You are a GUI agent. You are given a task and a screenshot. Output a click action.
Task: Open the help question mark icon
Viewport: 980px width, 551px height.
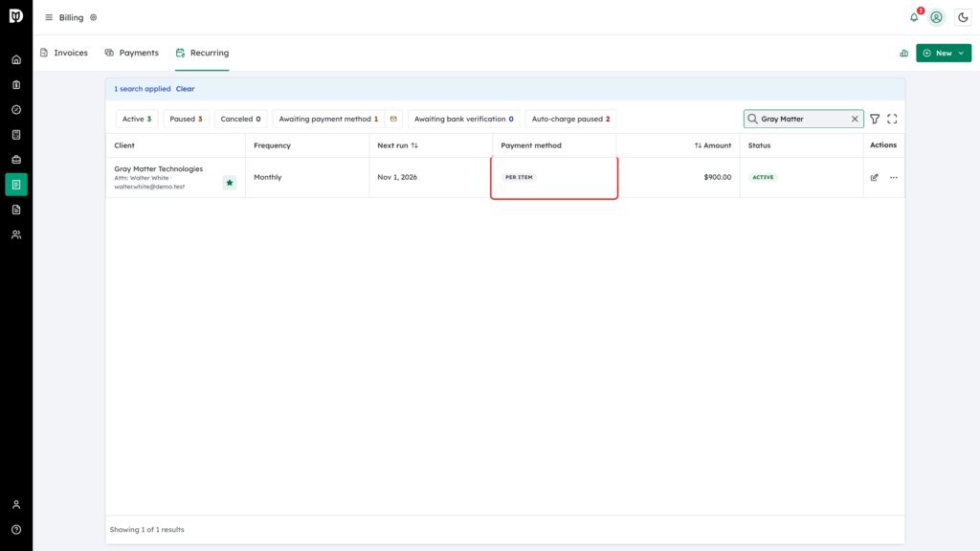click(x=16, y=530)
